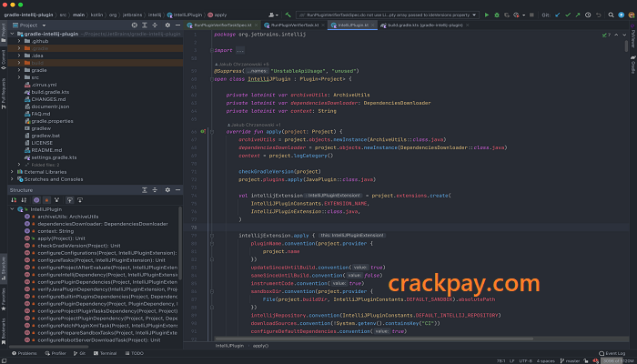This screenshot has width=637, height=364.
Task: Click override gutter marker beside apply function
Action: [203, 132]
